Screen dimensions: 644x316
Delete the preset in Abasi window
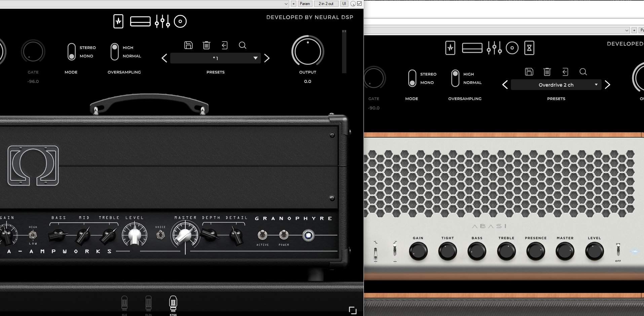coord(547,72)
